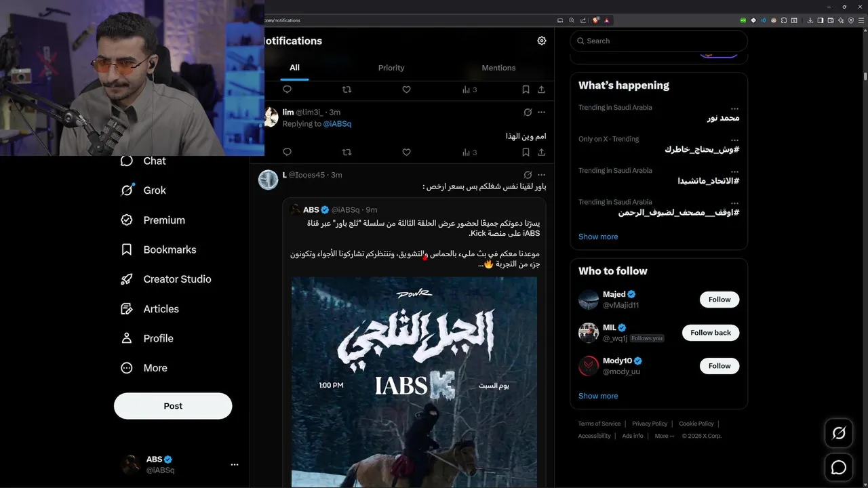This screenshot has height=488, width=868.
Task: Open Ads info link
Action: point(633,436)
